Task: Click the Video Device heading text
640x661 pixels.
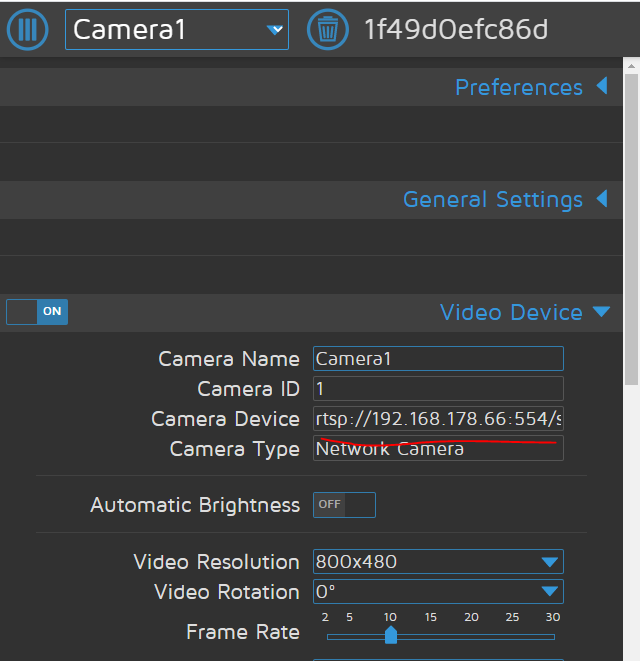Action: [511, 313]
